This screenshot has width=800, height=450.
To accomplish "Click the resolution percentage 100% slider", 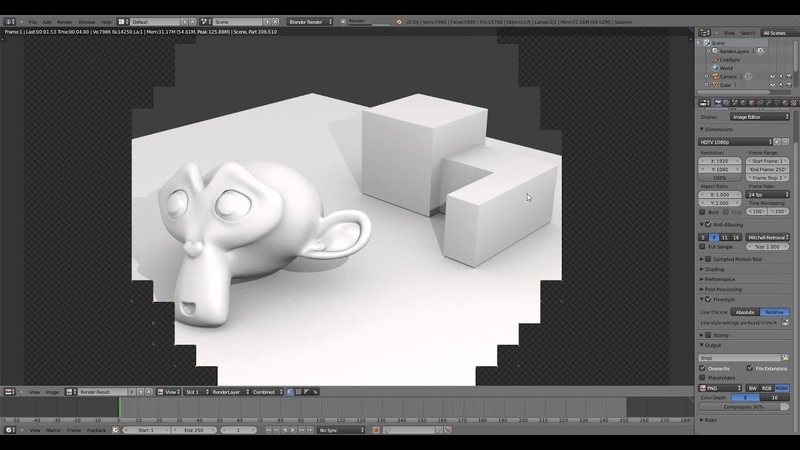I will (x=719, y=178).
